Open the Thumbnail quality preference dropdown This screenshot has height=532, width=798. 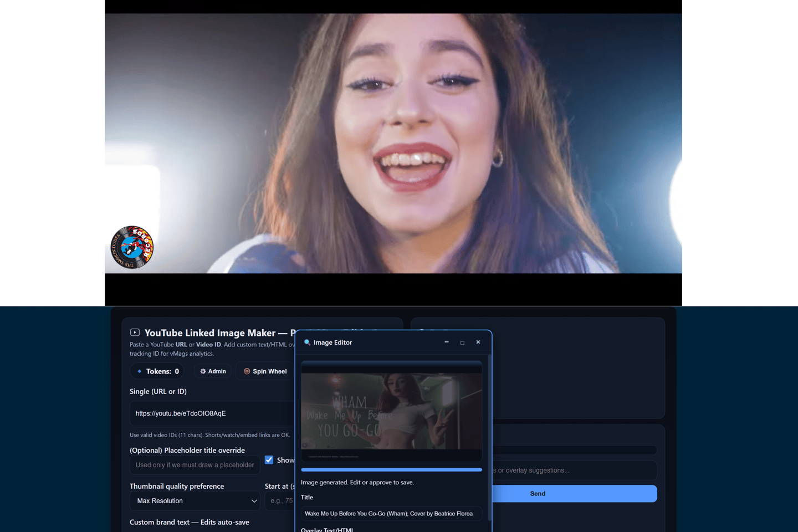click(x=195, y=501)
